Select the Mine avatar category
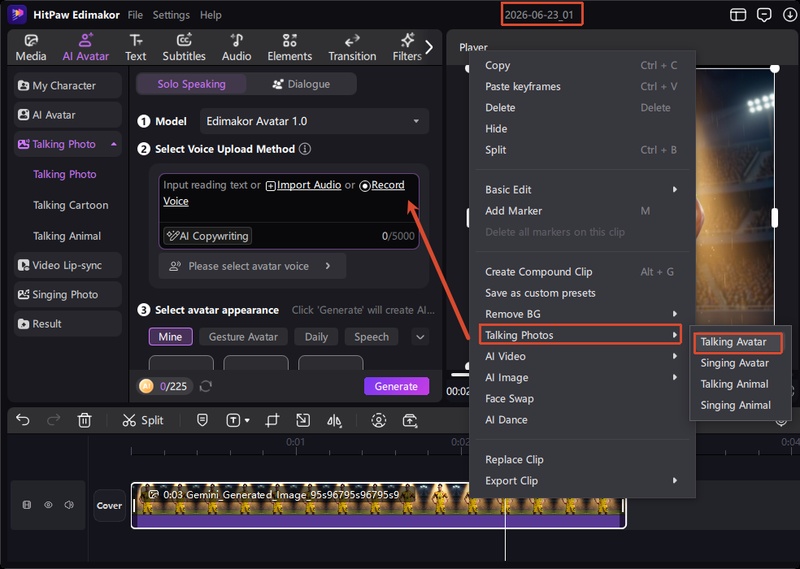 click(170, 337)
